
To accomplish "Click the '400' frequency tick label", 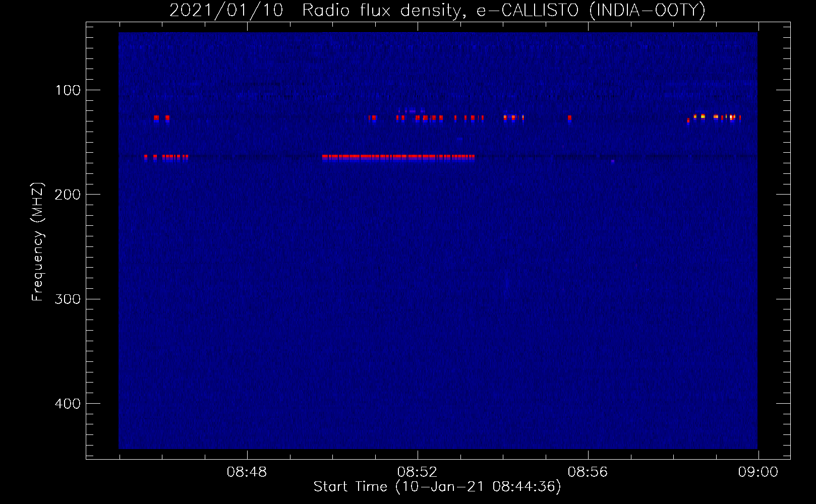I will [68, 404].
